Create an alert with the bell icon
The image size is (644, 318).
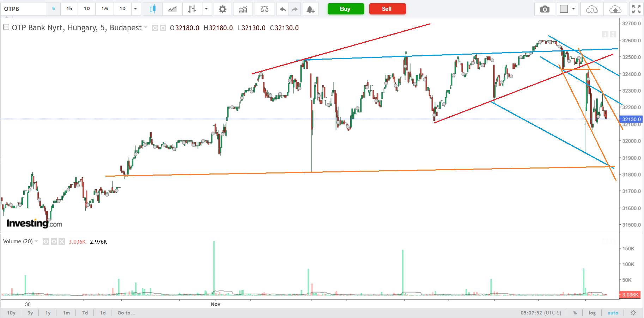[310, 9]
